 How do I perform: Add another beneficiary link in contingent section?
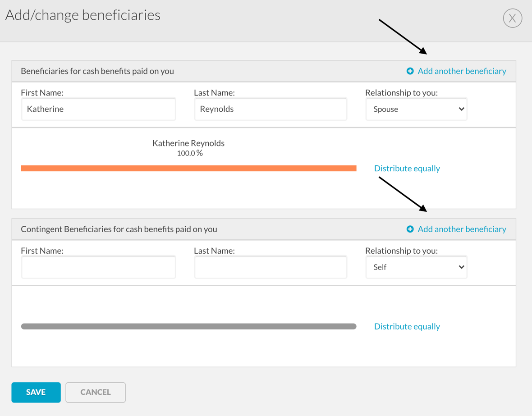[462, 229]
